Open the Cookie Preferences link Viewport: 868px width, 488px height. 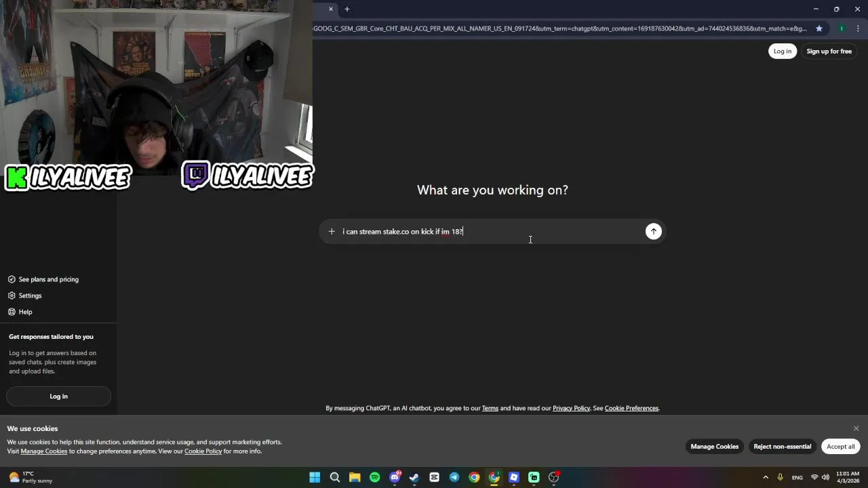[x=631, y=408]
